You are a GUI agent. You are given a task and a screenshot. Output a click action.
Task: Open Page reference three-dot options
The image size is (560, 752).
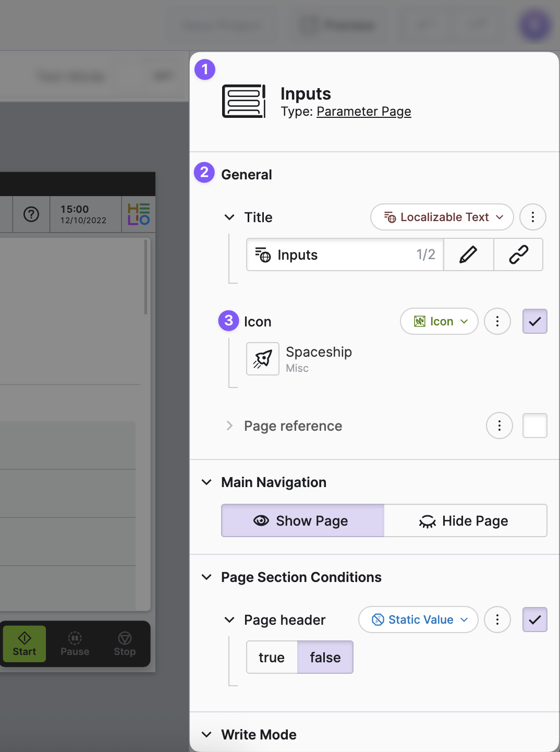pos(499,426)
